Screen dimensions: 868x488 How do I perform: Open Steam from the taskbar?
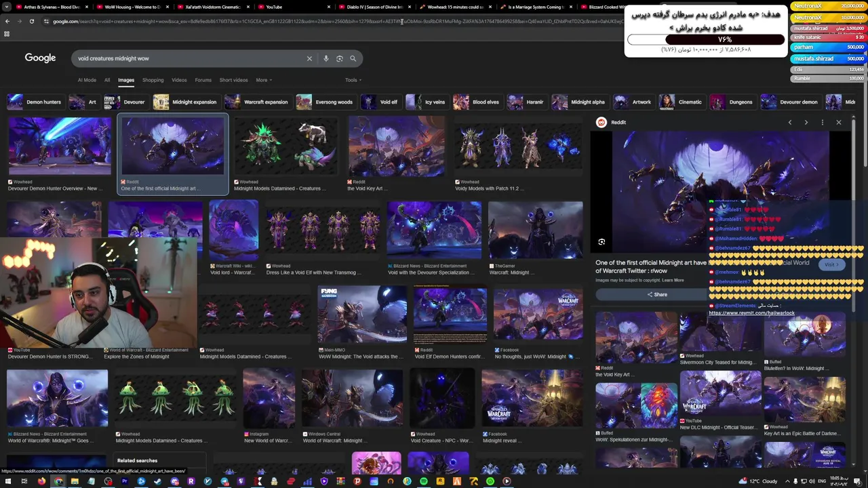(x=157, y=481)
